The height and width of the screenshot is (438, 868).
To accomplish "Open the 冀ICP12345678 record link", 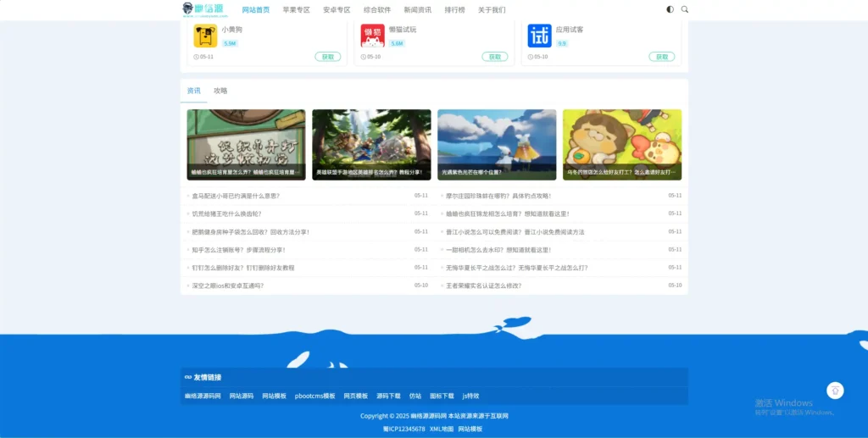I will (x=404, y=430).
